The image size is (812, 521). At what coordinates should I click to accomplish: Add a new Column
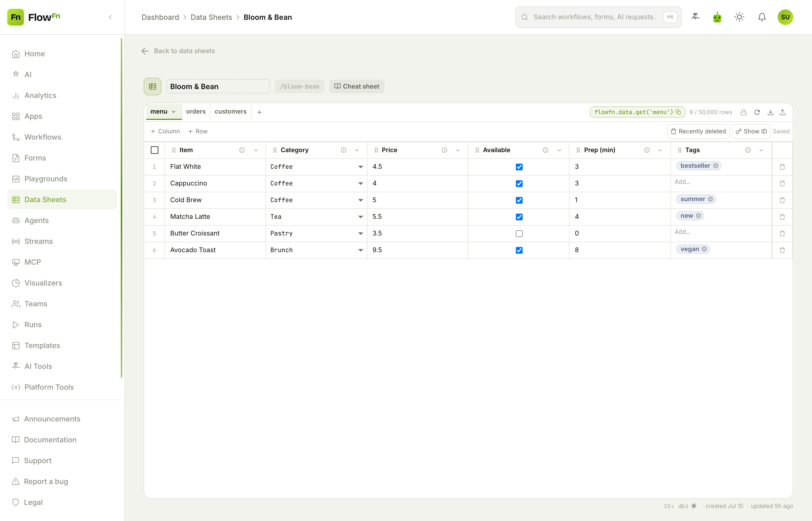[x=165, y=131]
